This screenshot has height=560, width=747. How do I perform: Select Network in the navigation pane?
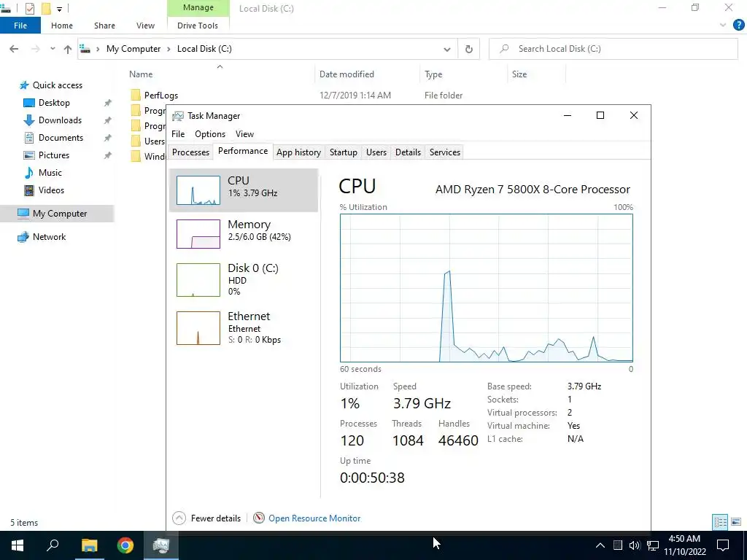click(49, 237)
